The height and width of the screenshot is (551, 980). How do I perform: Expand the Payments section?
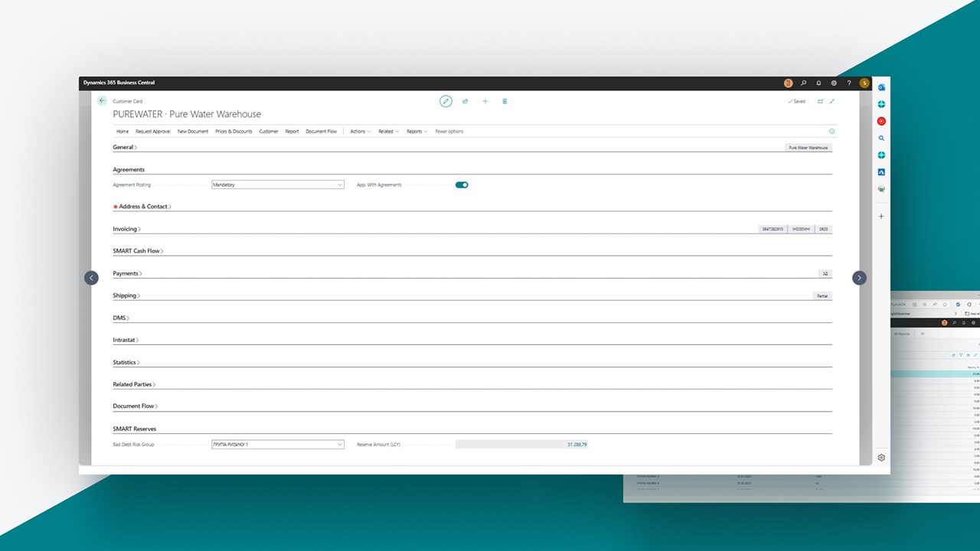pyautogui.click(x=128, y=273)
